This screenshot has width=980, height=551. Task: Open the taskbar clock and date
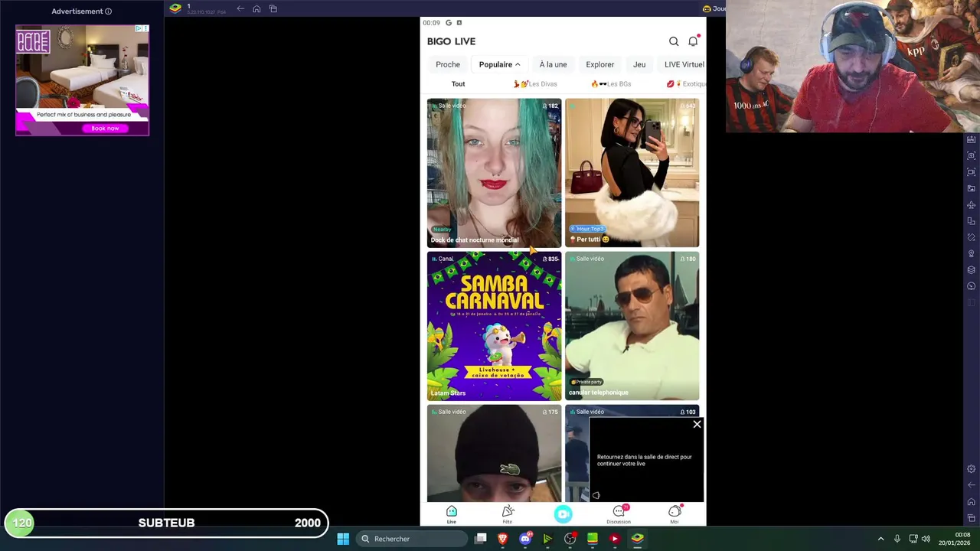pyautogui.click(x=955, y=539)
